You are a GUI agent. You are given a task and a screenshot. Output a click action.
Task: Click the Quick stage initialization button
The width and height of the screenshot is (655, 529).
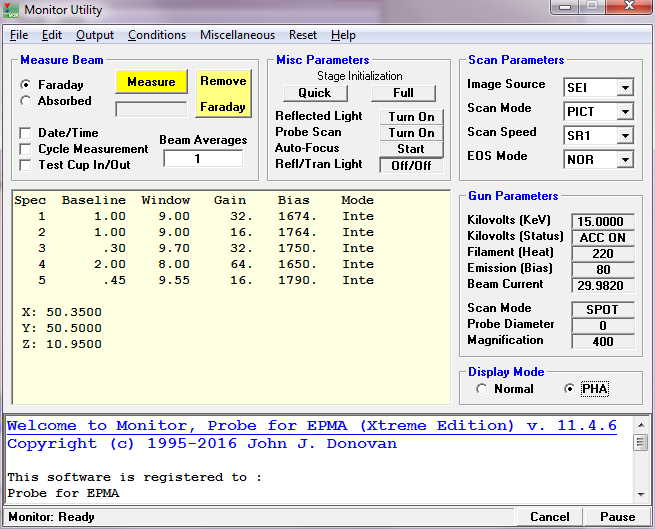(x=314, y=93)
